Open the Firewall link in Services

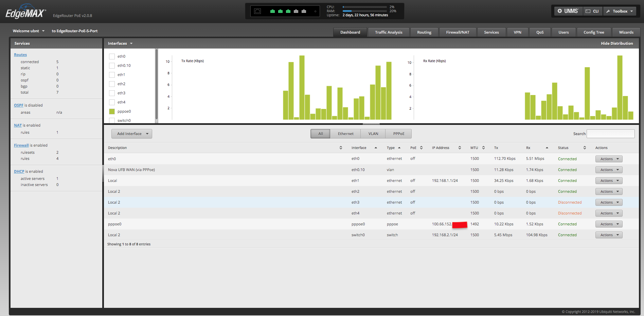[21, 145]
